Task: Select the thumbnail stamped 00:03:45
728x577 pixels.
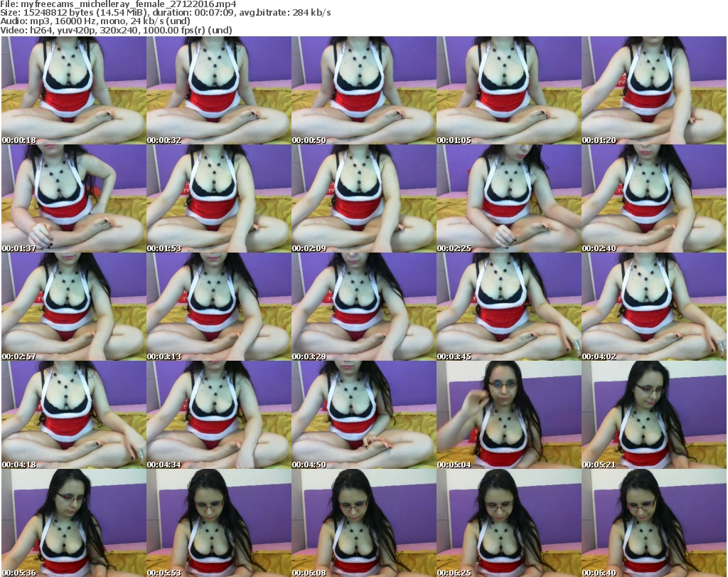Action: click(509, 307)
